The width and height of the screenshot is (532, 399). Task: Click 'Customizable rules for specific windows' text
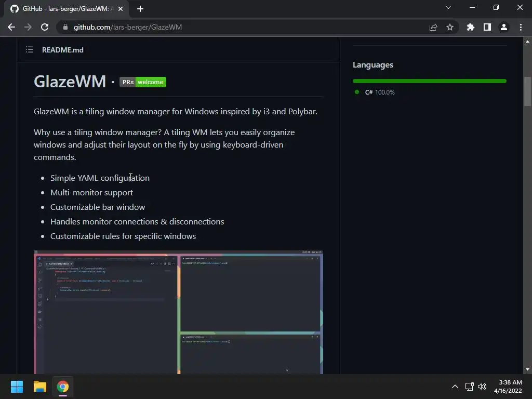click(123, 236)
